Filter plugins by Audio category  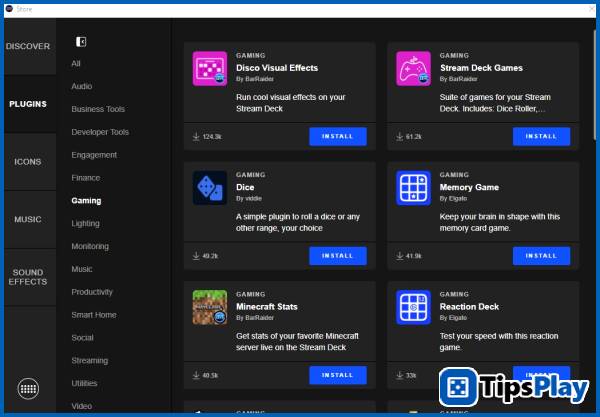tap(82, 86)
